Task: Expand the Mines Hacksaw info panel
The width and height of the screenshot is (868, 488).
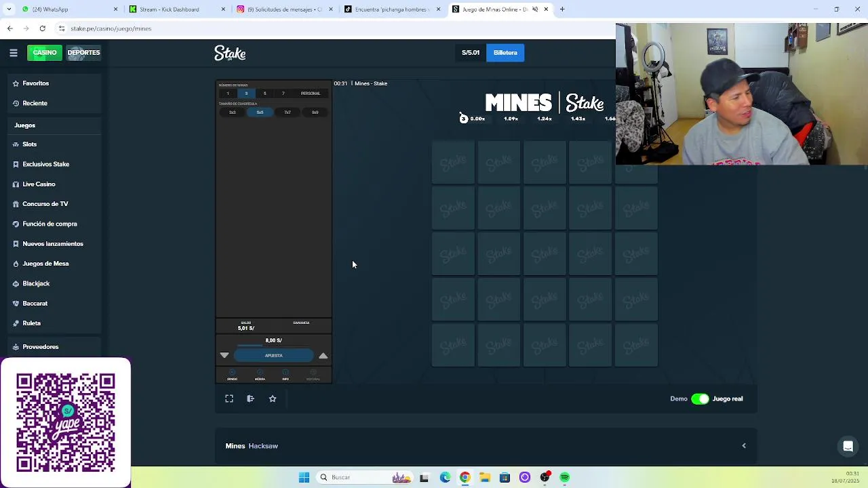Action: coord(744,446)
